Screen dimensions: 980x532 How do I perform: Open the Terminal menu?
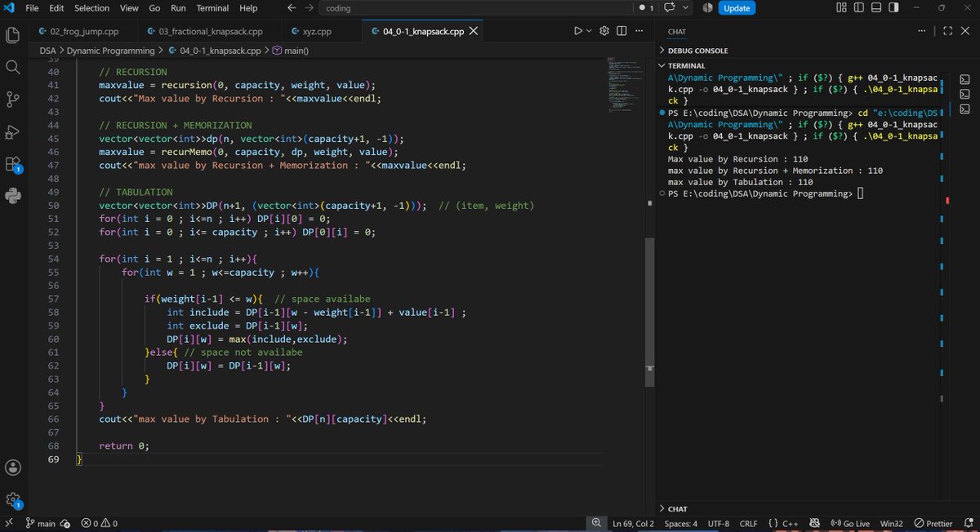pyautogui.click(x=212, y=8)
